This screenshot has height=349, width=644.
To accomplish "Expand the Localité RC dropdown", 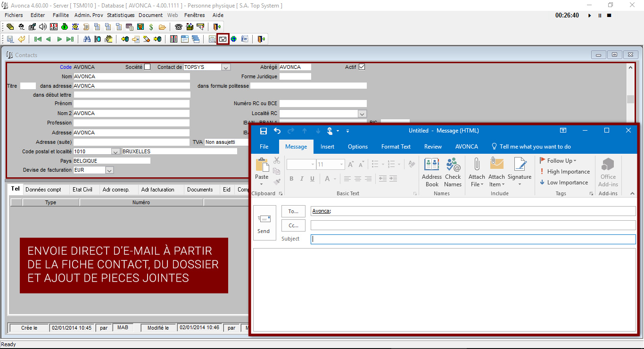I will (x=362, y=114).
